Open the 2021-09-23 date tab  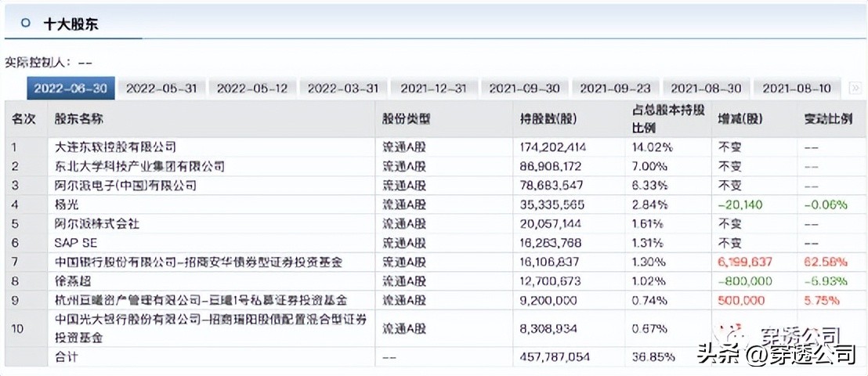tap(616, 89)
